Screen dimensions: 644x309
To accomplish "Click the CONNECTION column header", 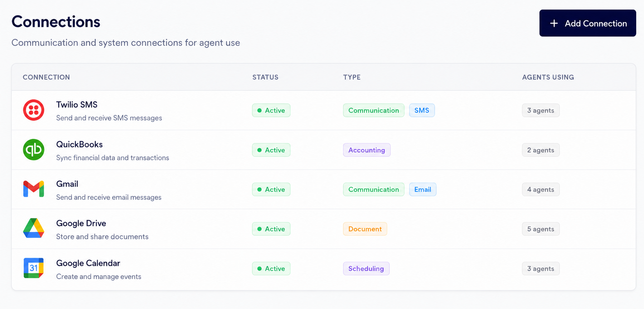I will click(x=46, y=77).
